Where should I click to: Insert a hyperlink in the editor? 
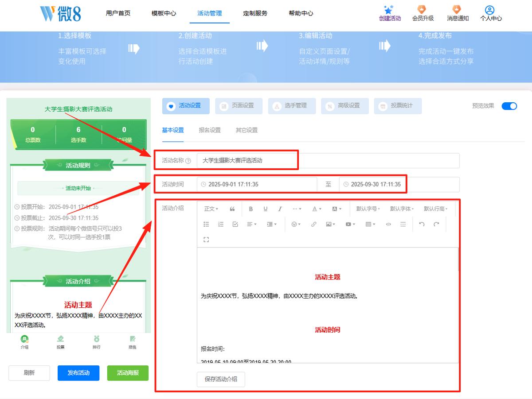pyautogui.click(x=314, y=225)
